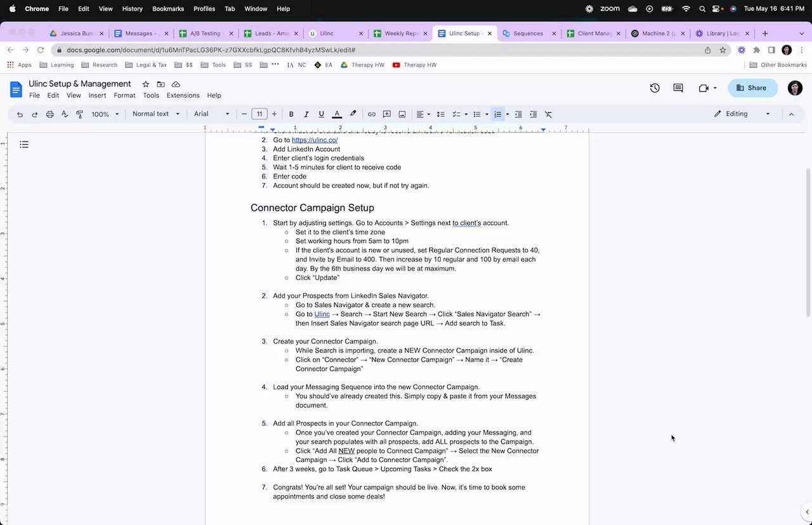Open the Editing mode dropdown

pyautogui.click(x=742, y=114)
